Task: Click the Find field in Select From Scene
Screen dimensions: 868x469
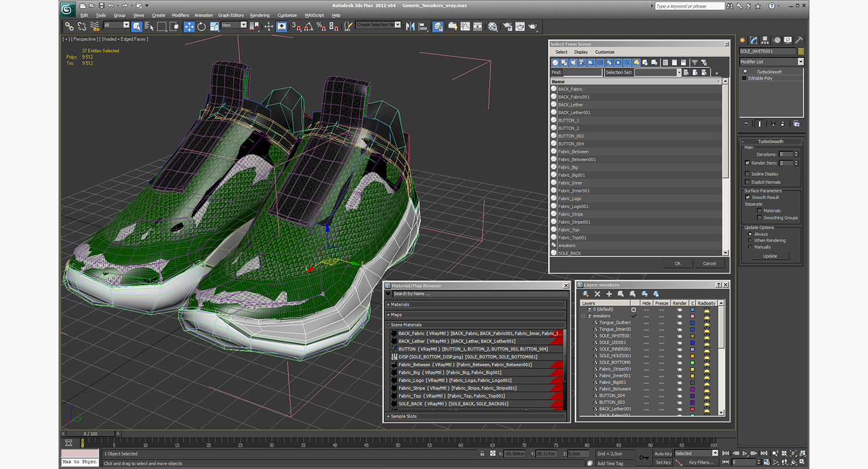Action: click(x=582, y=73)
